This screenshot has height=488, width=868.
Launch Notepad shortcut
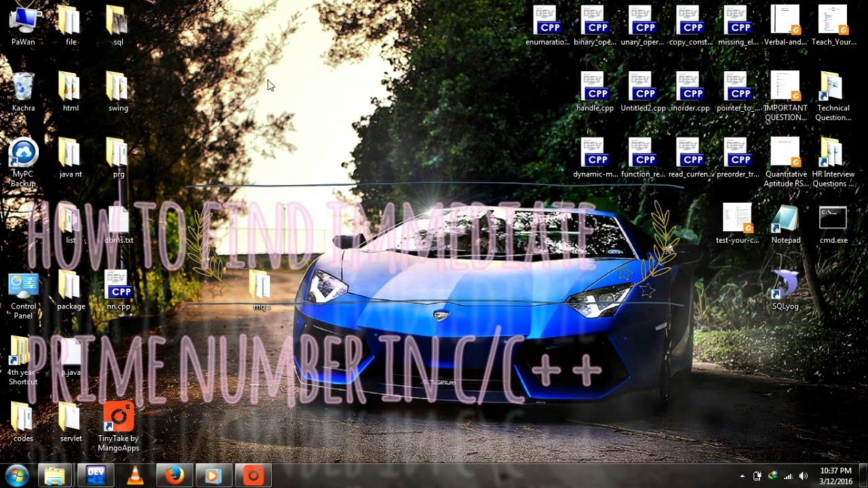[x=785, y=224]
